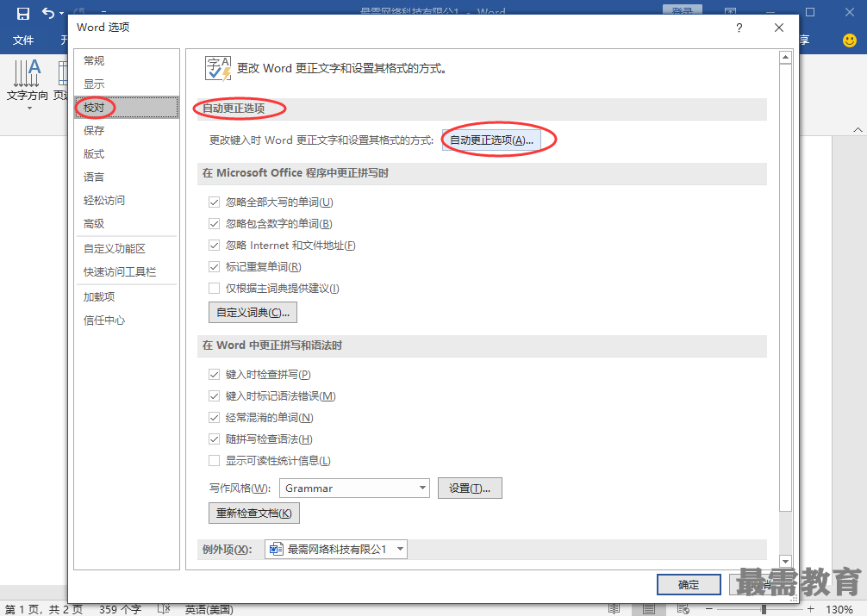
Task: Select 高级 in options sidebar
Action: pos(127,223)
